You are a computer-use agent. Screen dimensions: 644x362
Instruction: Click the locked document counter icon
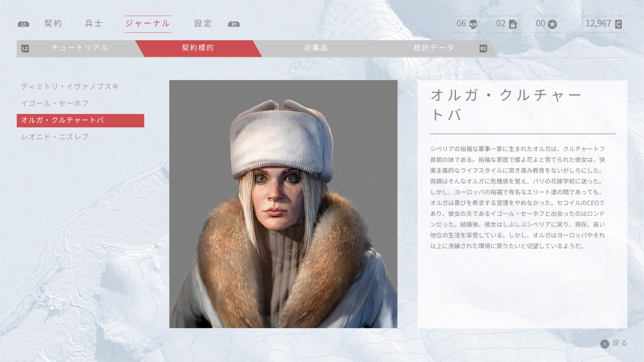(x=513, y=24)
